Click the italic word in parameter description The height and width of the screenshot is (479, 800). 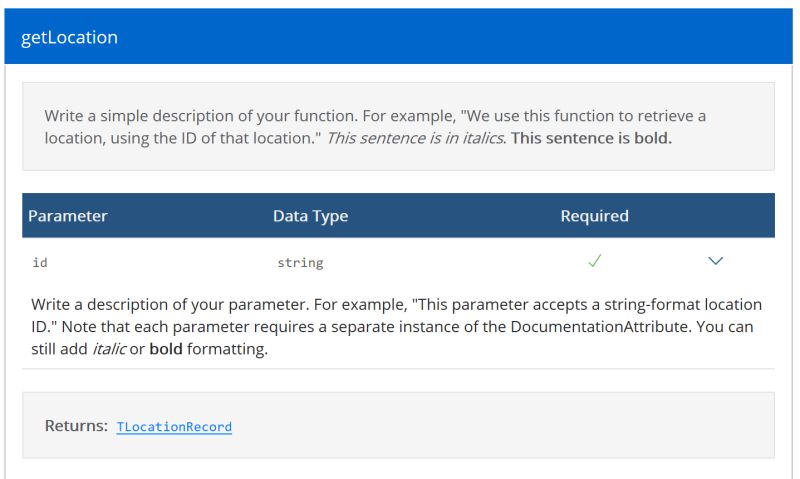click(x=108, y=350)
